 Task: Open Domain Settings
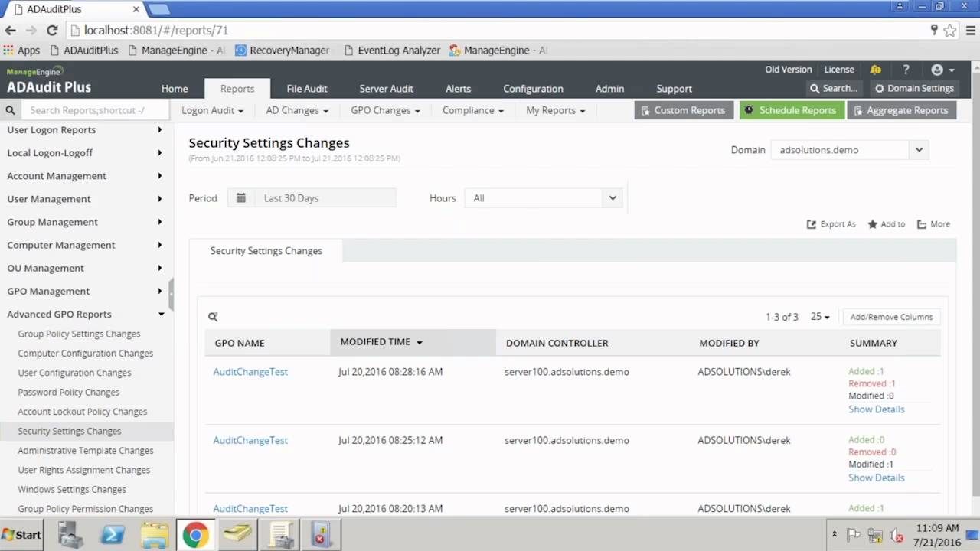pos(914,89)
